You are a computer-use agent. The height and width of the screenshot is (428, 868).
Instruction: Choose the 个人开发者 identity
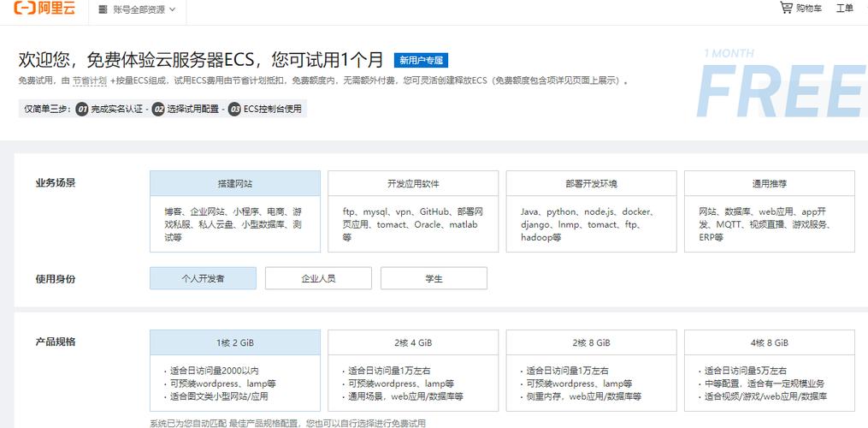(204, 278)
